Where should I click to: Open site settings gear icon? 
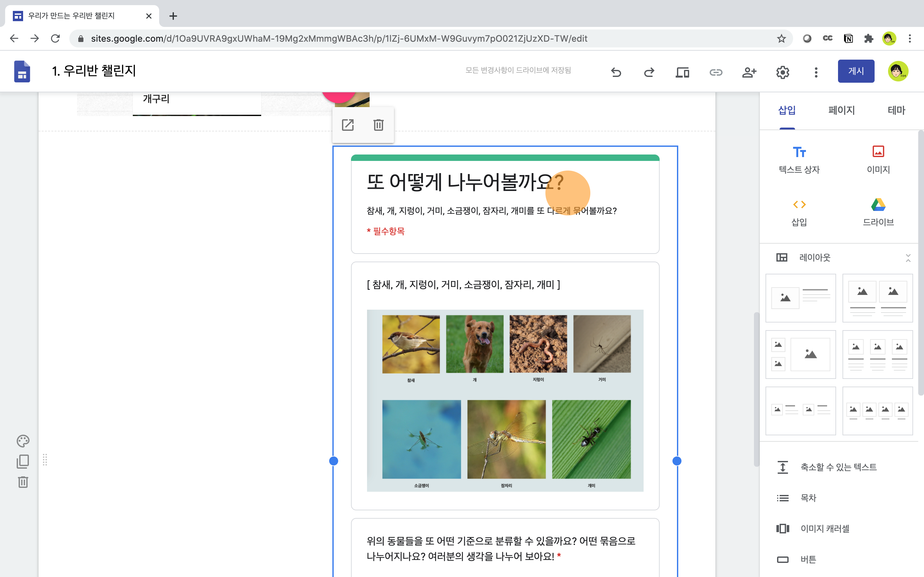click(x=782, y=72)
